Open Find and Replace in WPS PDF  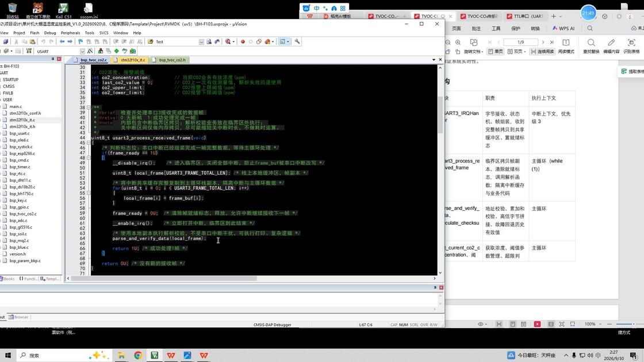(x=591, y=47)
